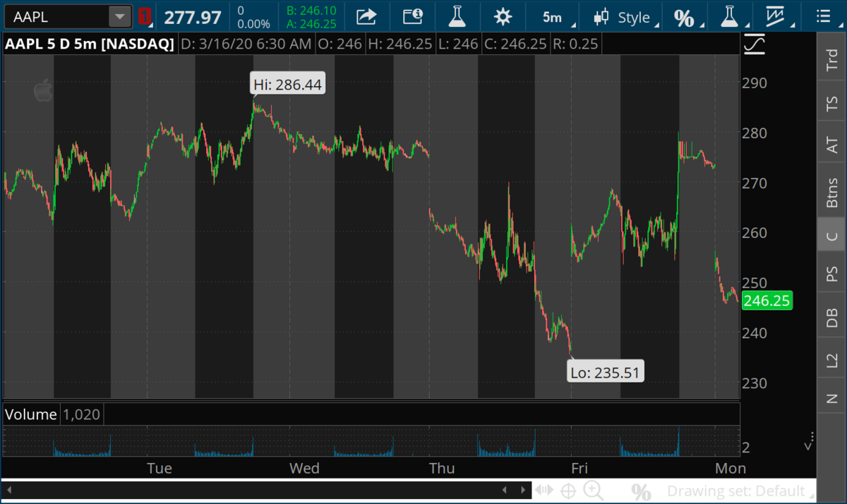Click the Hi: 286.44 price bubble
The image size is (847, 504).
[x=288, y=85]
